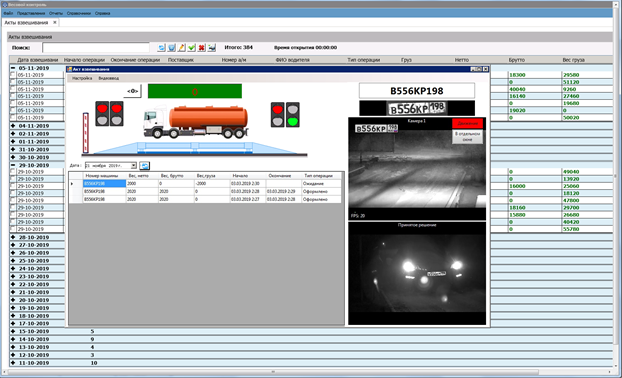Click the refresh icon beside the date picker
Viewport: 622px width, 378px height.
click(x=144, y=165)
